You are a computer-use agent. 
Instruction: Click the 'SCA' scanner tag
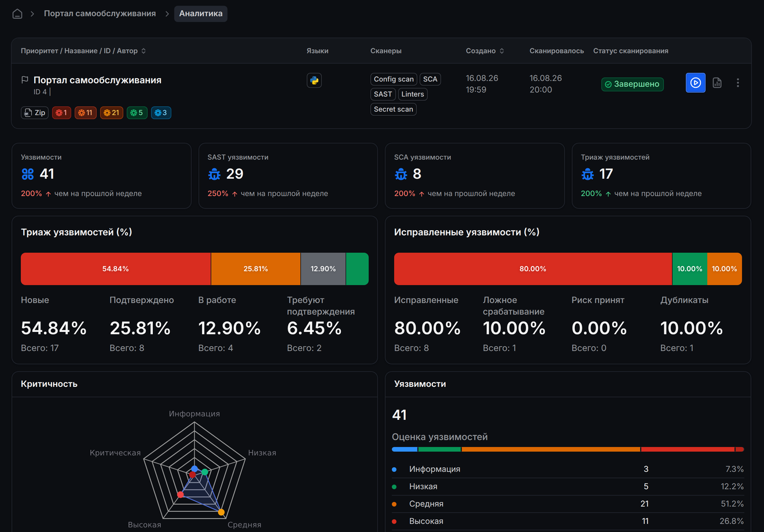click(x=430, y=79)
